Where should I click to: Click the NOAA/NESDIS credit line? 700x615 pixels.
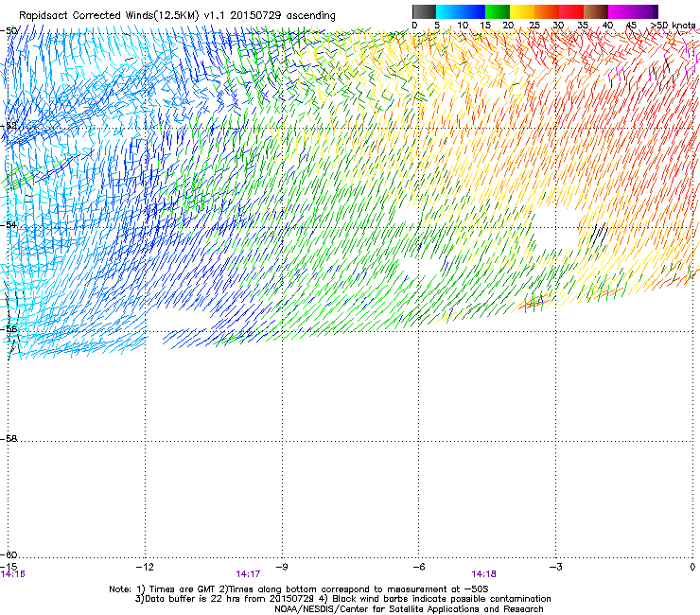coord(409,609)
